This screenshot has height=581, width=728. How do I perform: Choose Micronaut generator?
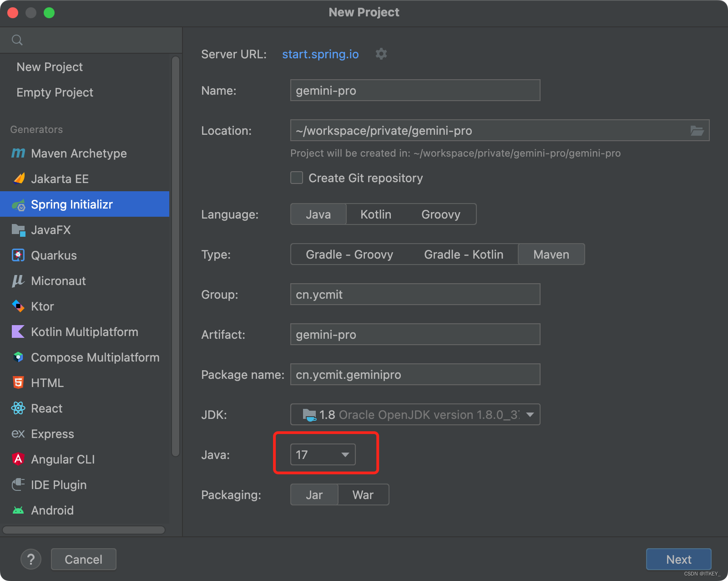(x=85, y=281)
